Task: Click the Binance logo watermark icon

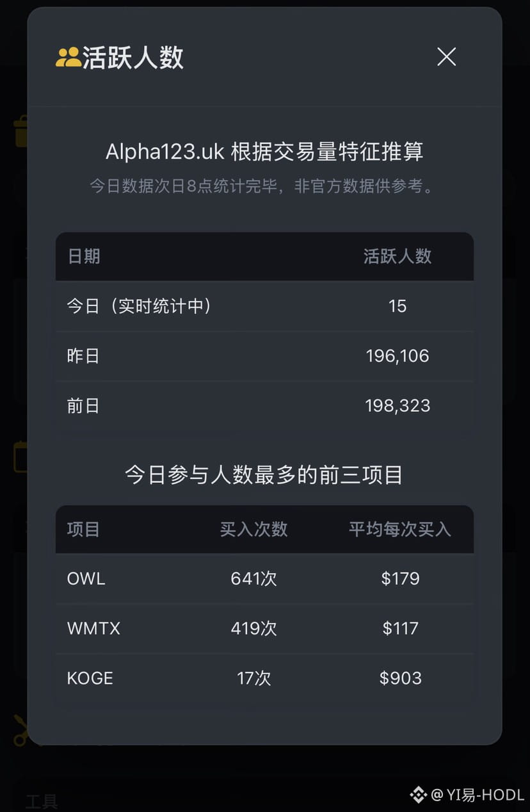Action: [418, 795]
